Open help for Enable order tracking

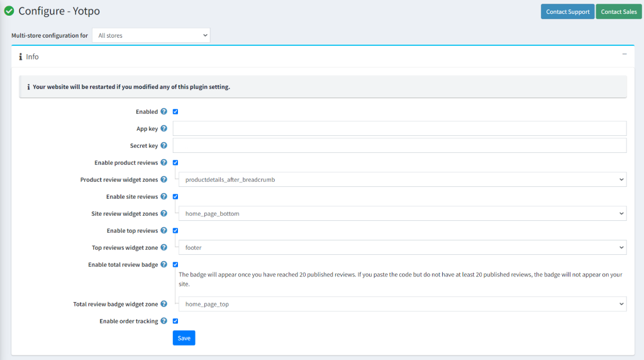coord(164,320)
